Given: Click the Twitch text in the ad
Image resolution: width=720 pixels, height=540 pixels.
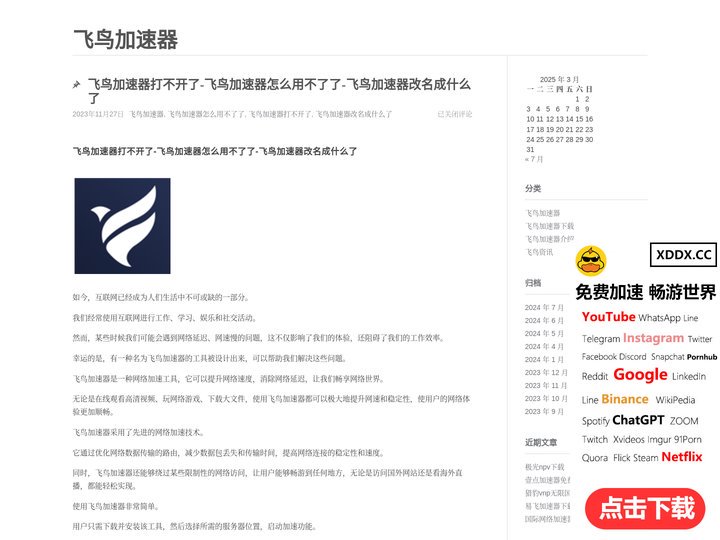Looking at the screenshot, I should tap(595, 439).
